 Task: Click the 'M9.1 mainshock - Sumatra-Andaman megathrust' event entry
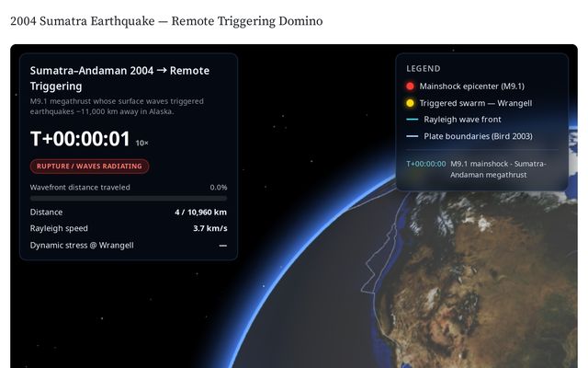498,169
